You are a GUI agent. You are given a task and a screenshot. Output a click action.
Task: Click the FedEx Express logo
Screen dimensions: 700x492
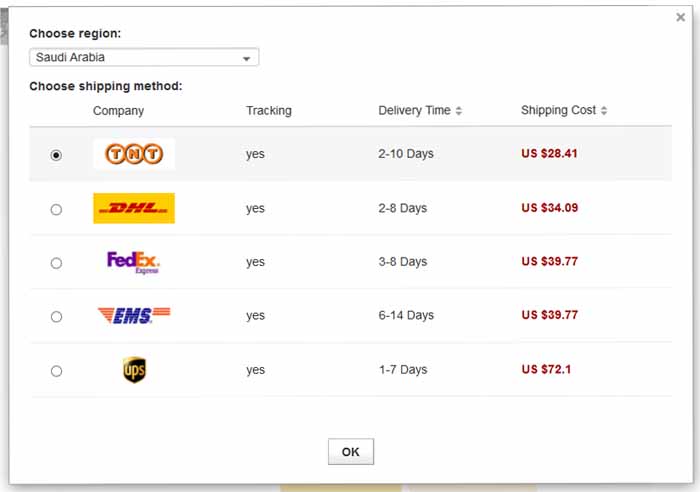point(134,262)
